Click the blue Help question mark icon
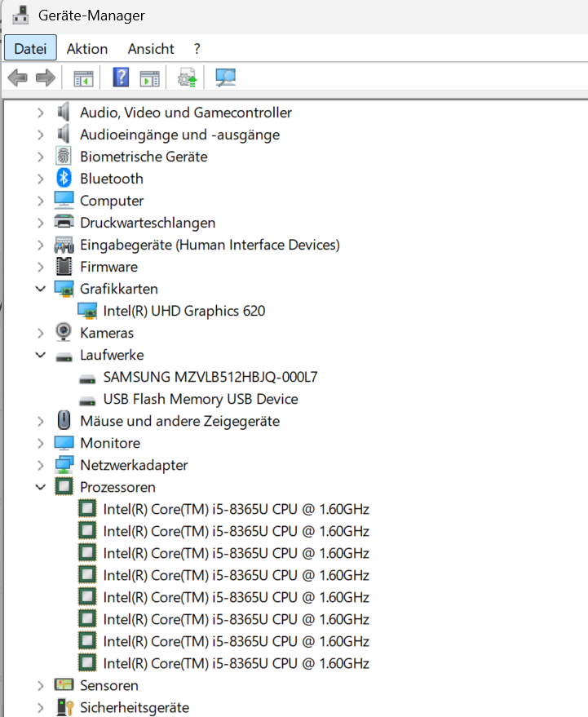The height and width of the screenshot is (717, 588). [121, 77]
